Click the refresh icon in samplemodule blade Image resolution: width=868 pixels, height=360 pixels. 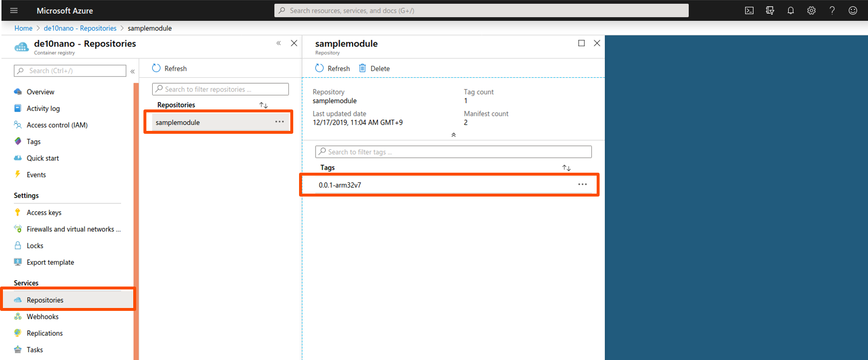pos(319,68)
